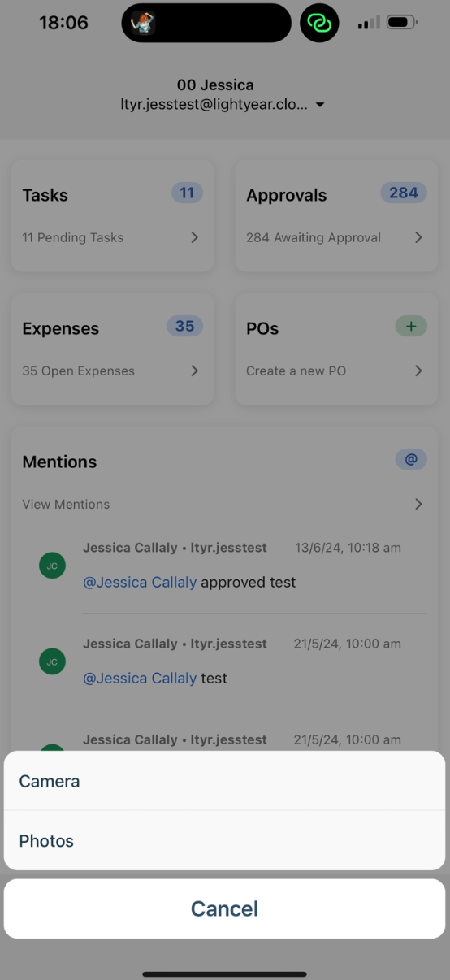Tap JC avatar beside the 21/5/24 test mention
The image size is (450, 980).
point(52,661)
